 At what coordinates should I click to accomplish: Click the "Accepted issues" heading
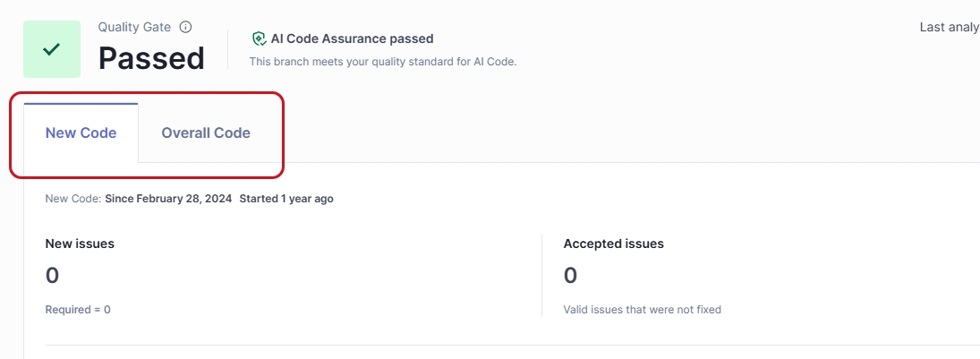[x=613, y=244]
